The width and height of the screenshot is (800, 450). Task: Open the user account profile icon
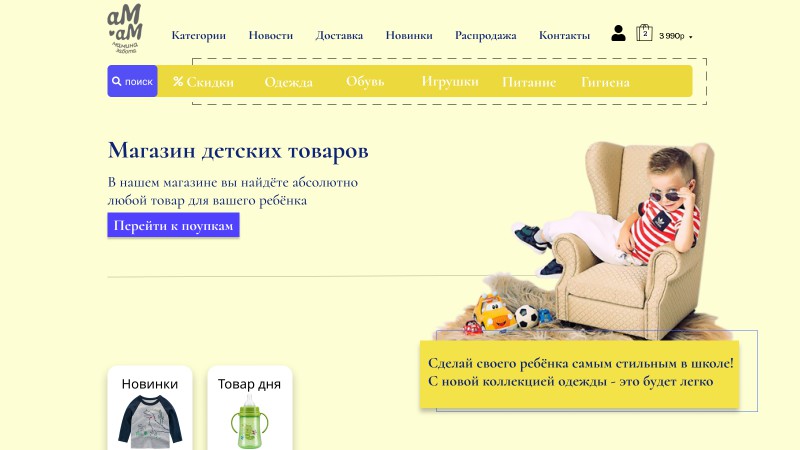pos(618,34)
